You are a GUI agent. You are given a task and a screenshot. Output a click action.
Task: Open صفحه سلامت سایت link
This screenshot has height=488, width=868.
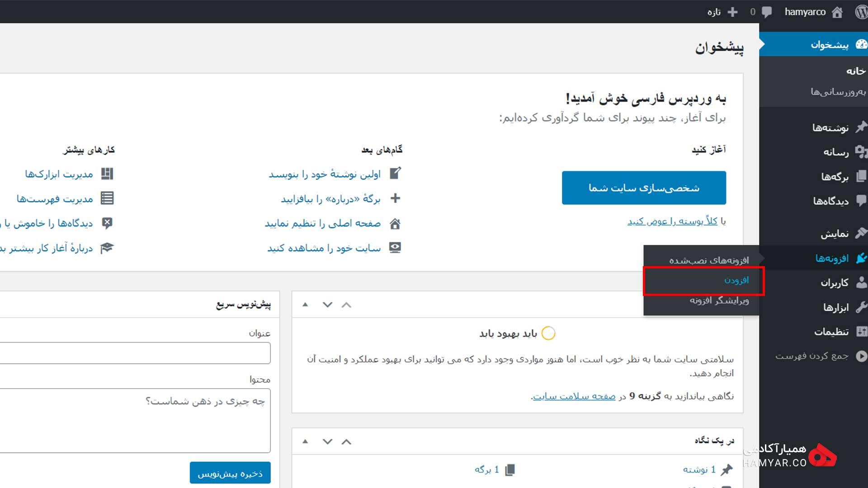point(574,396)
